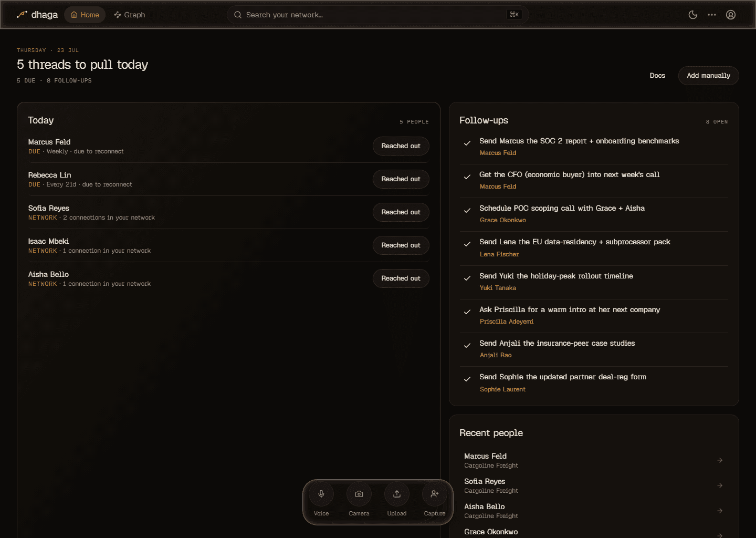Check off POC scoping call follow-up
Screen dimensions: 756x538
click(467, 210)
